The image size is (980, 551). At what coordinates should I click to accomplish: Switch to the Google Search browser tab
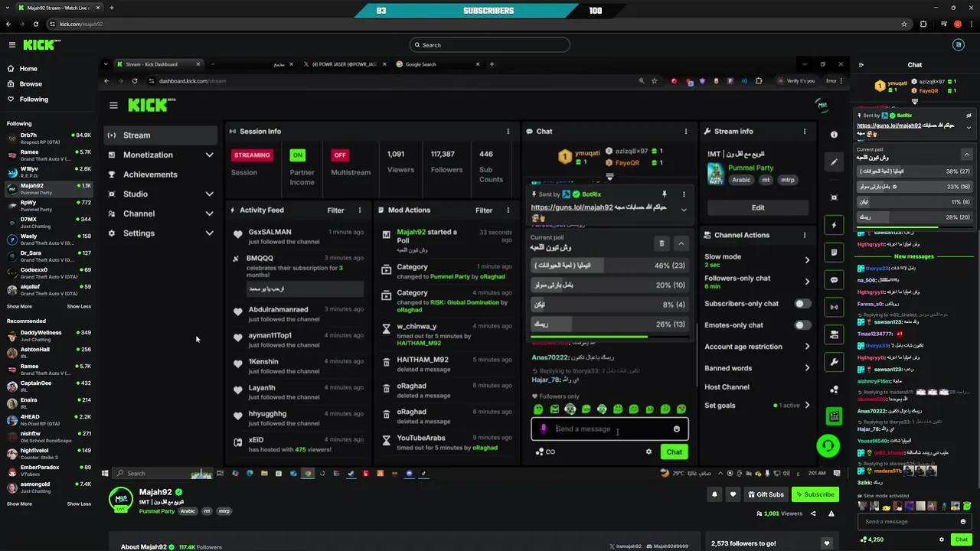pos(435,64)
